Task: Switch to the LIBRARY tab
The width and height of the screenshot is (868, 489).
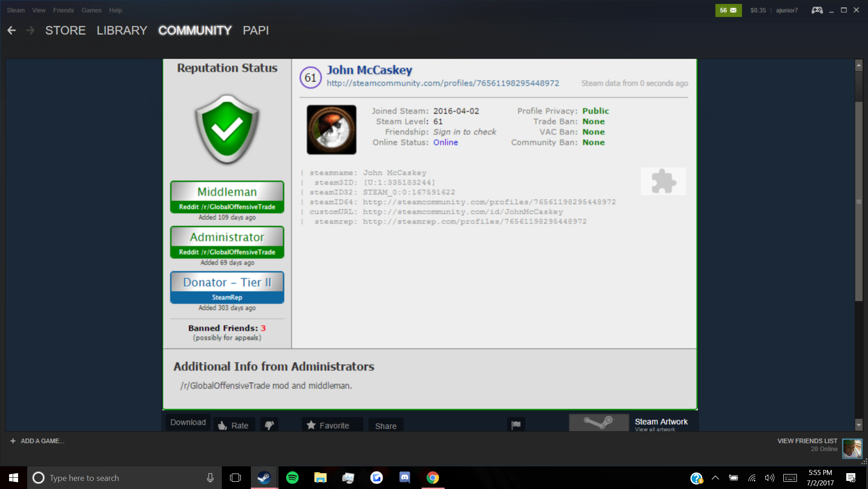Action: tap(122, 30)
